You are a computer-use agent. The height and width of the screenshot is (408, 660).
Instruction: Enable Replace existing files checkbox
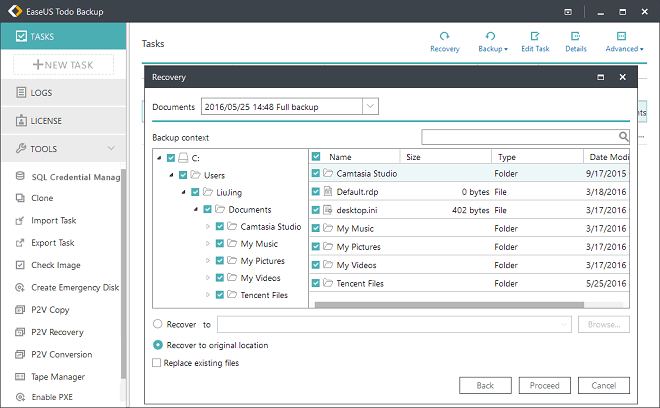pos(157,363)
